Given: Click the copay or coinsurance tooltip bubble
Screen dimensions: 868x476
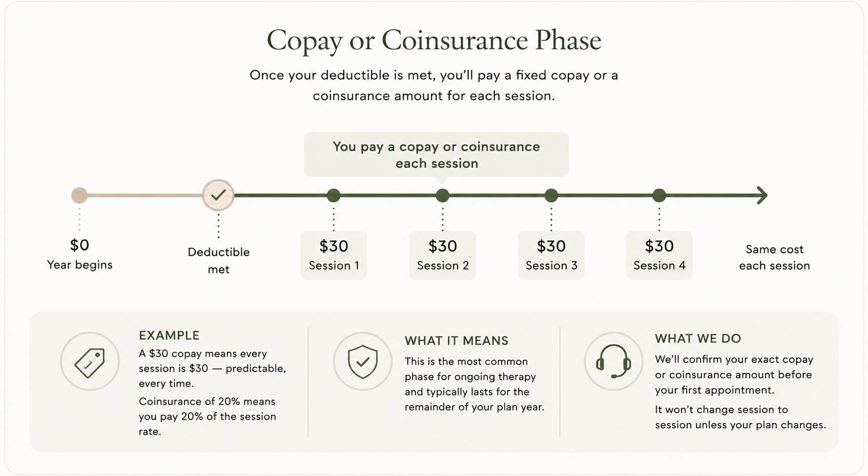Looking at the screenshot, I should [x=437, y=155].
